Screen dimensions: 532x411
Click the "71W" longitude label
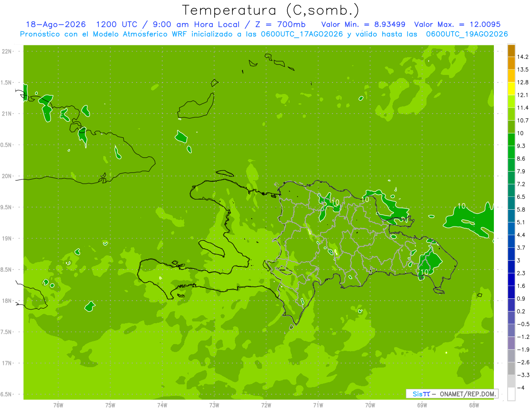pos(318,405)
